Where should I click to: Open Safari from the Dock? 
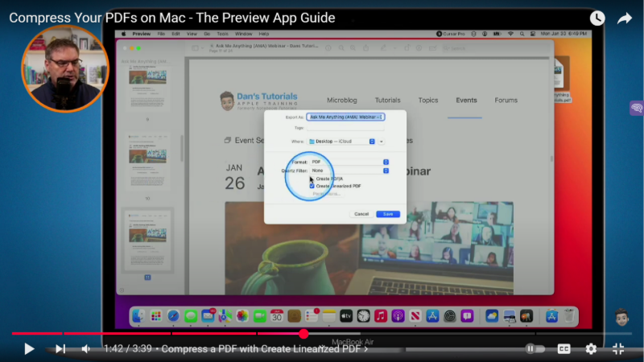(173, 316)
